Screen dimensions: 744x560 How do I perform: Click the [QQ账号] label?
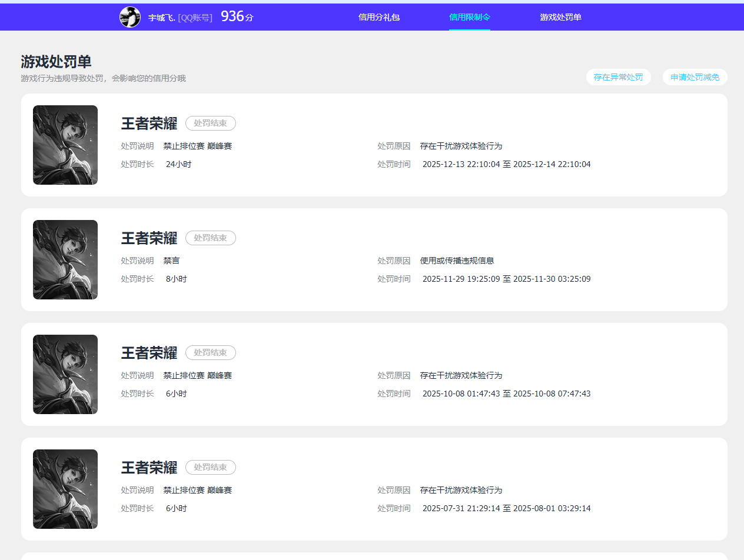195,18
